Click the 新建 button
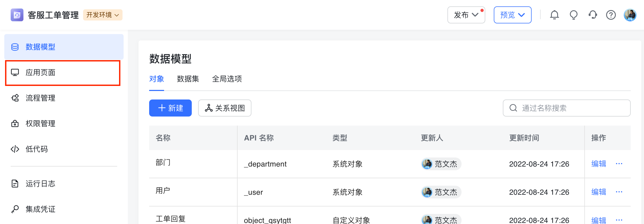Viewport: 644px width, 224px height. [x=170, y=108]
